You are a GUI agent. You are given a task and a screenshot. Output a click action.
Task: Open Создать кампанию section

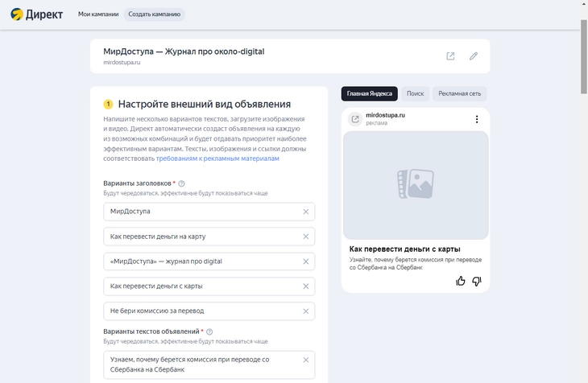(x=154, y=14)
